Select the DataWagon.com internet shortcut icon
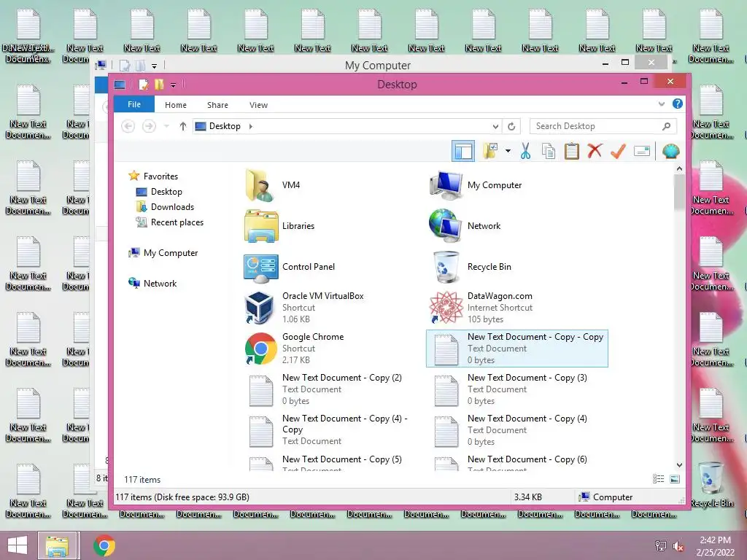747x560 pixels. (x=446, y=308)
